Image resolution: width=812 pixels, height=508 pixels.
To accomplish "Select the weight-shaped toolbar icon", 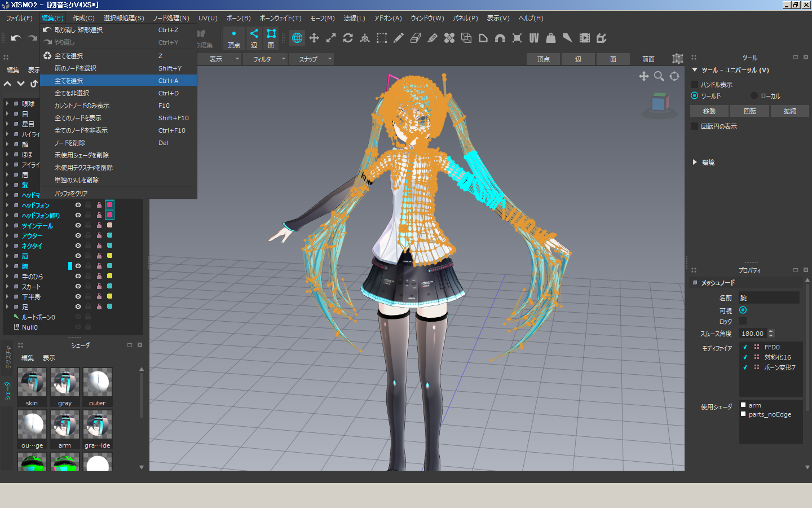I will 551,38.
